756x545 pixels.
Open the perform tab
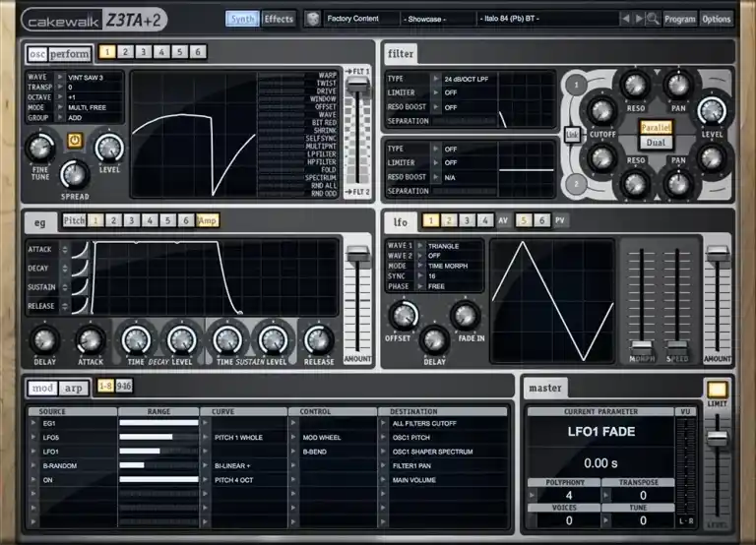[70, 54]
